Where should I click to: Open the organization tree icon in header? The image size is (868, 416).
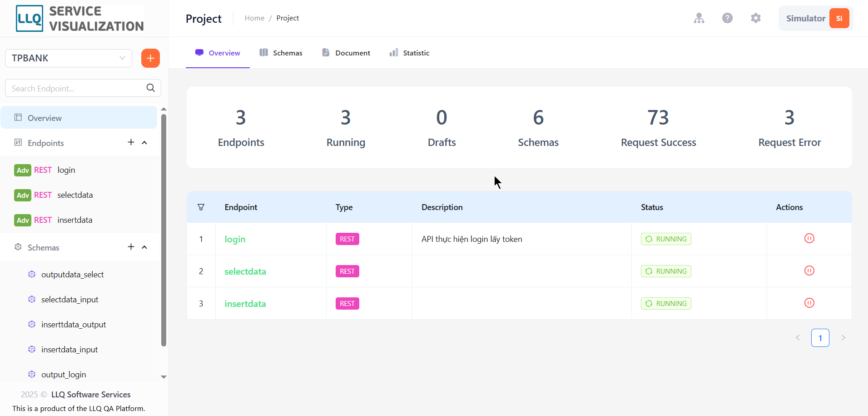699,18
